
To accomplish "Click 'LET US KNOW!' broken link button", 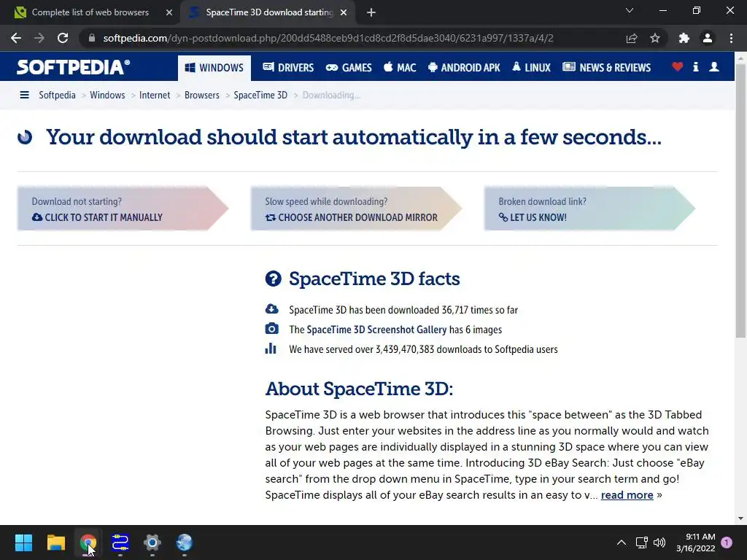I will 589,209.
